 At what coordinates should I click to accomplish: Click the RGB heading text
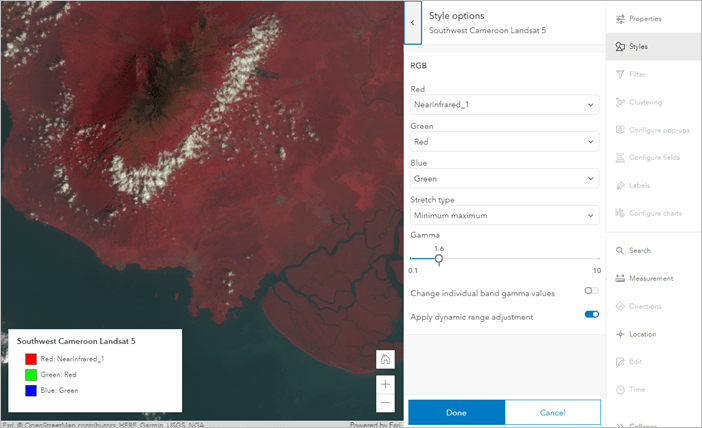coord(419,66)
